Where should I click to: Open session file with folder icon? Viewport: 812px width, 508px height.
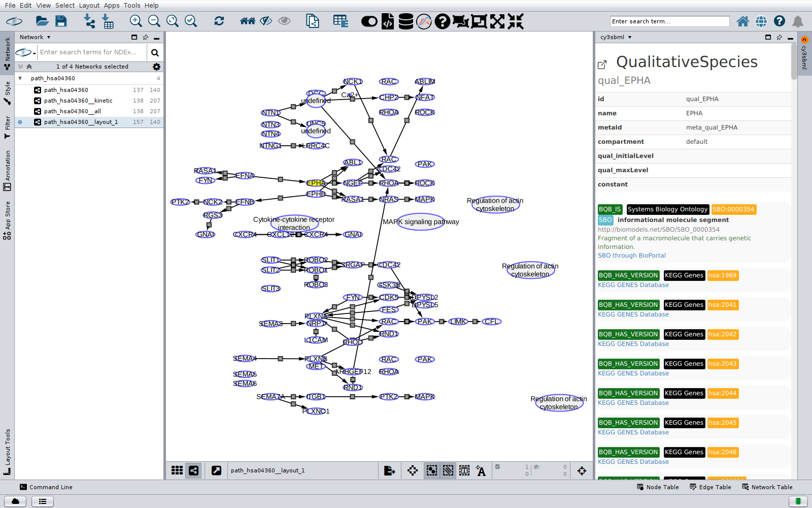pyautogui.click(x=42, y=21)
